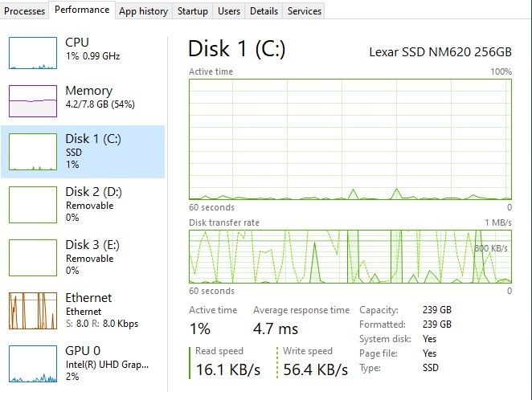This screenshot has height=400, width=532.
Task: Click the dotted Write speed indicator
Action: coord(278,362)
